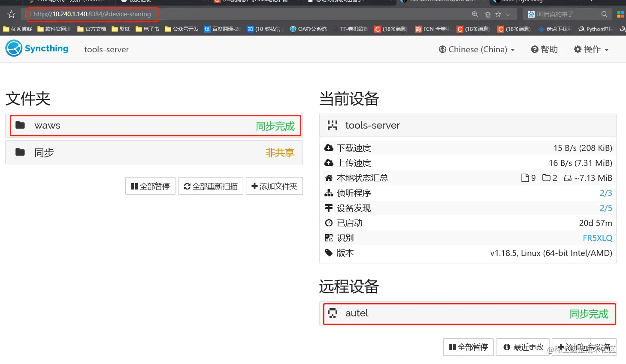This screenshot has height=364, width=626.
Task: Click the 上传速度 upload cloud icon
Action: [x=329, y=163]
